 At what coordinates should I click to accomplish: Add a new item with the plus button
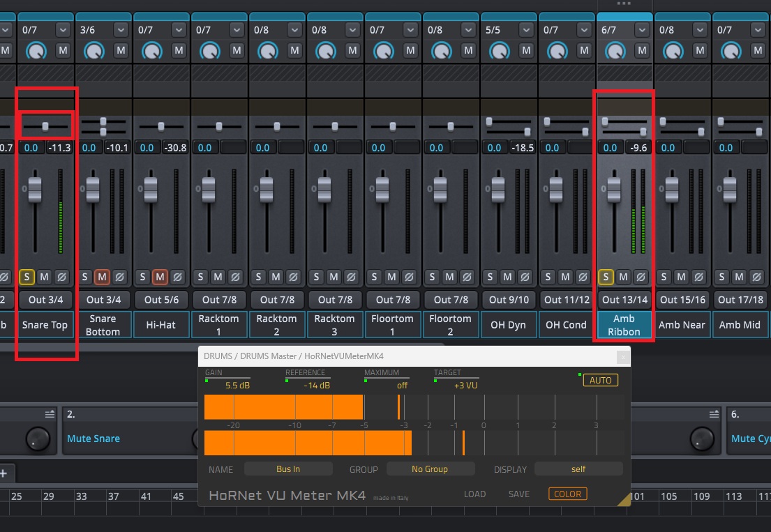[x=4, y=473]
